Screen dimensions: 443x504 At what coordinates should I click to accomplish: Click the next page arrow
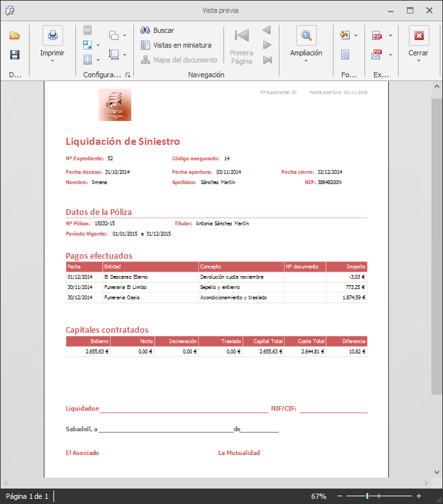pos(267,45)
